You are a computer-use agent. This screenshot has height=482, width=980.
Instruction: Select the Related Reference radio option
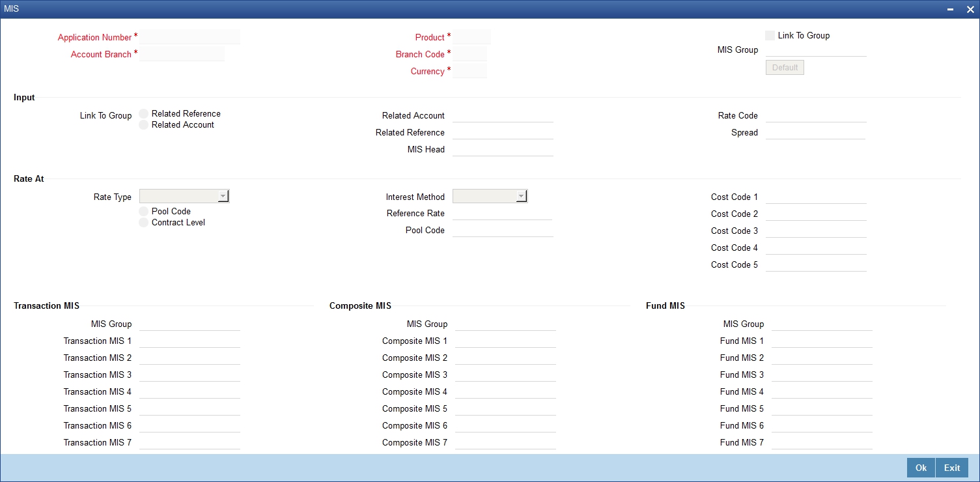click(x=144, y=113)
